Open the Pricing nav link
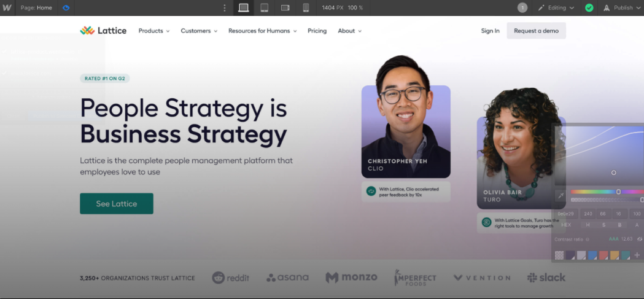The width and height of the screenshot is (644, 299). (x=317, y=31)
